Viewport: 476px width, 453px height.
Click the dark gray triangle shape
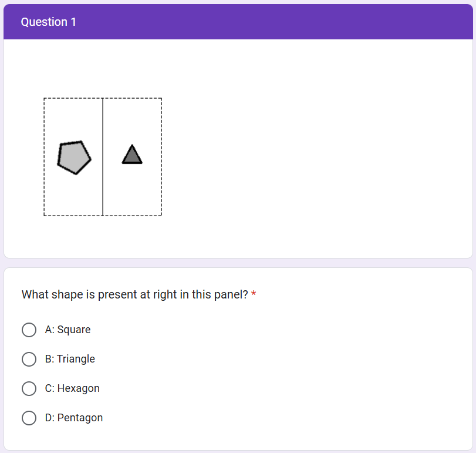132,156
